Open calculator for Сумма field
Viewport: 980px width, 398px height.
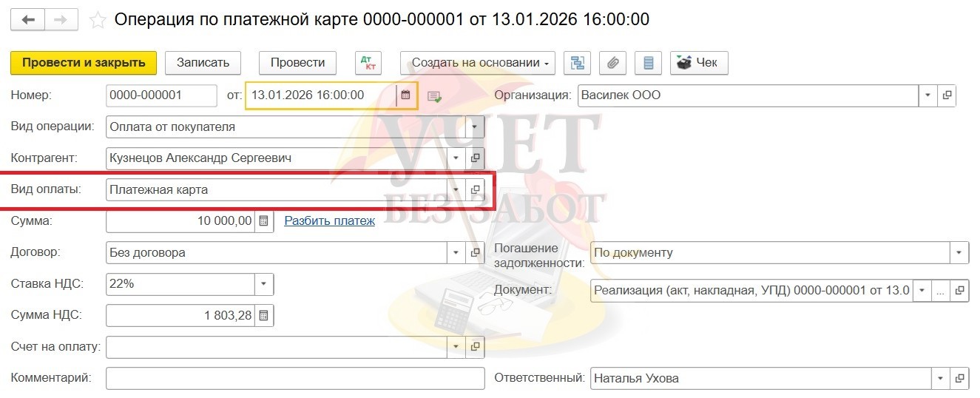click(x=264, y=220)
